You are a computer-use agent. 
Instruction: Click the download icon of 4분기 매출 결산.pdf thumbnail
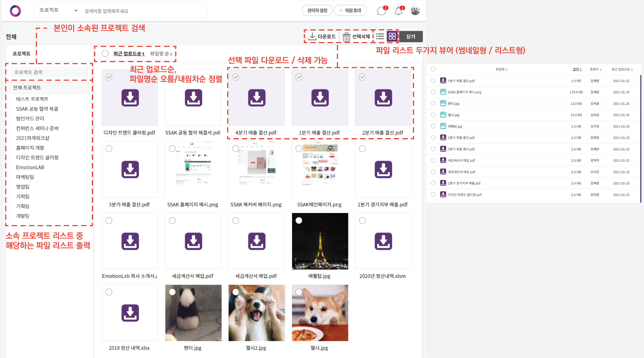tap(256, 98)
